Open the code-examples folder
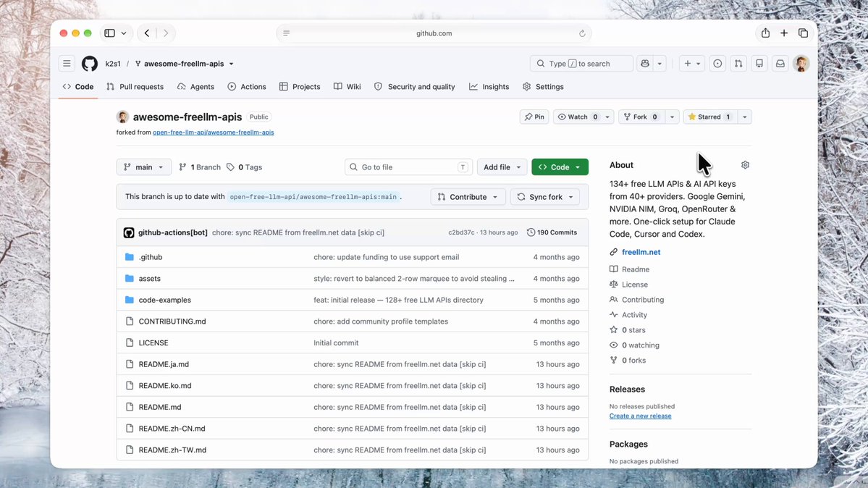The height and width of the screenshot is (488, 868). pos(165,300)
